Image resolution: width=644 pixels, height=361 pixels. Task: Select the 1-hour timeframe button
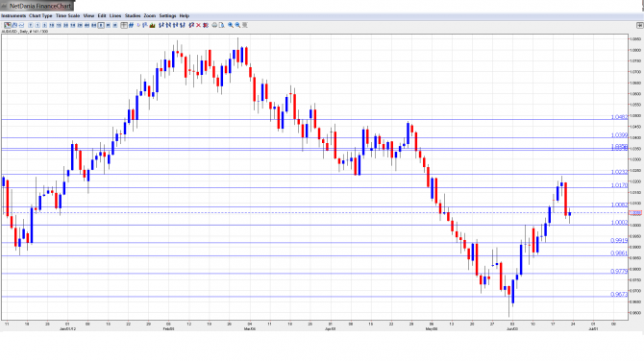tap(73, 25)
